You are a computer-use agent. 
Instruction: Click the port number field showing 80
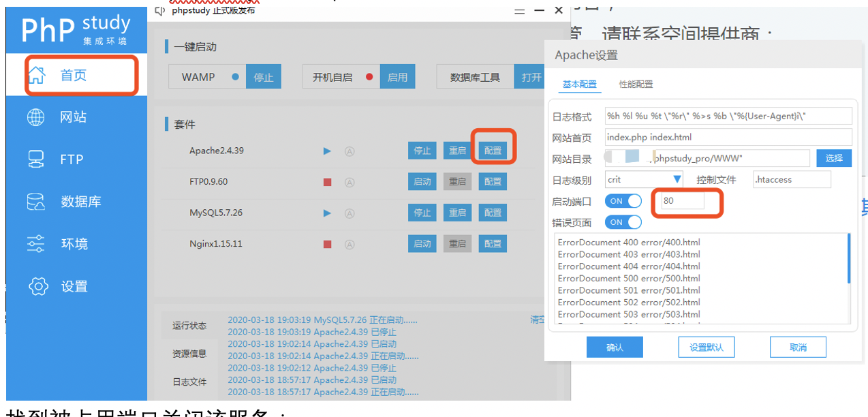click(x=681, y=201)
